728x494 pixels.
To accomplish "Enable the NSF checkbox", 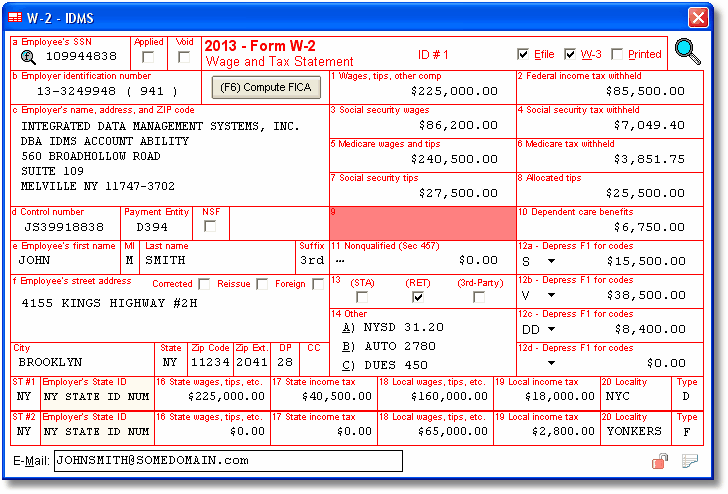I will 210,227.
